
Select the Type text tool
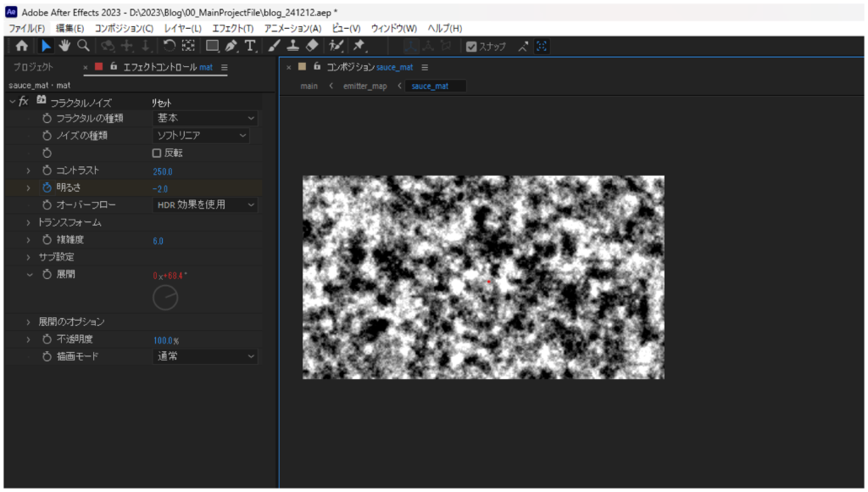pos(250,46)
